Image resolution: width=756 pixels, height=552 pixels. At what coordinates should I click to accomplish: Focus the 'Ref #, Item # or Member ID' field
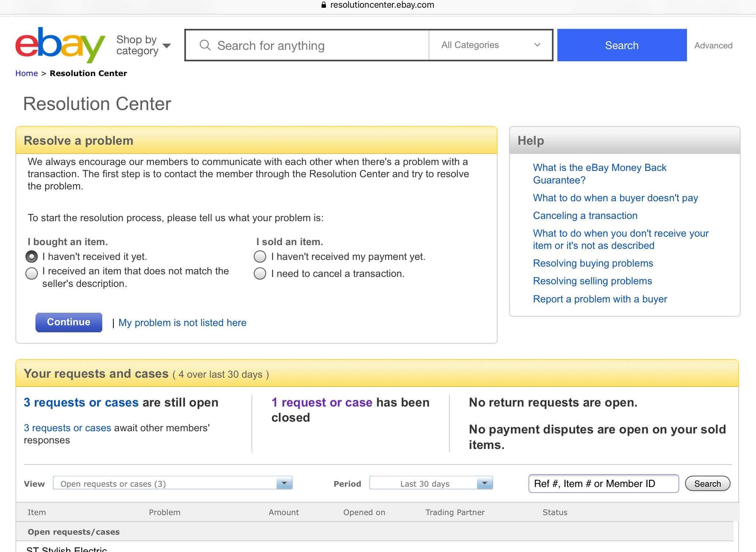tap(604, 484)
